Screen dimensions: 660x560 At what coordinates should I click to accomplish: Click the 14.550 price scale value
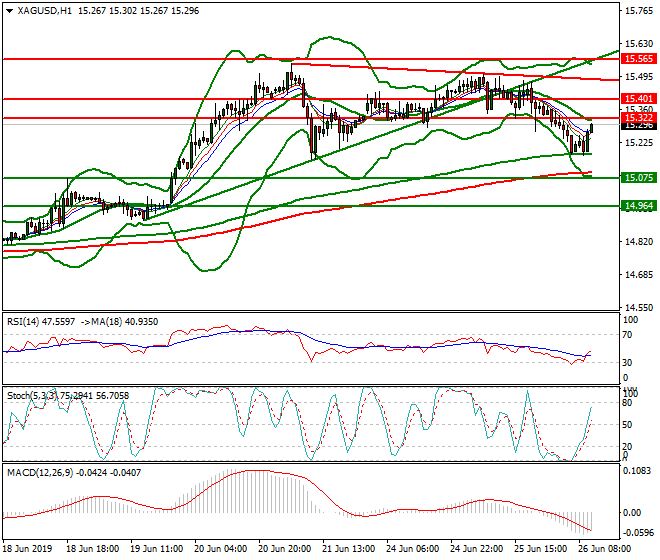point(639,308)
